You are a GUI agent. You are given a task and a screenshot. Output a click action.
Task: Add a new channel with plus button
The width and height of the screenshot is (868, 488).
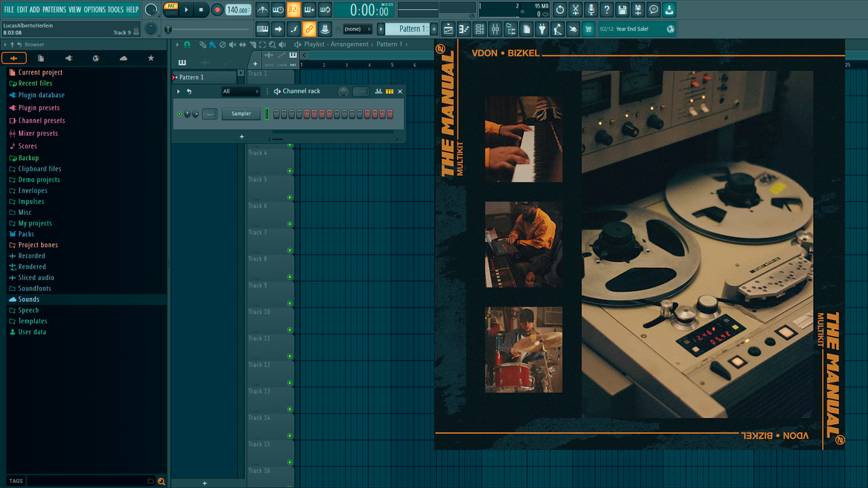click(241, 137)
